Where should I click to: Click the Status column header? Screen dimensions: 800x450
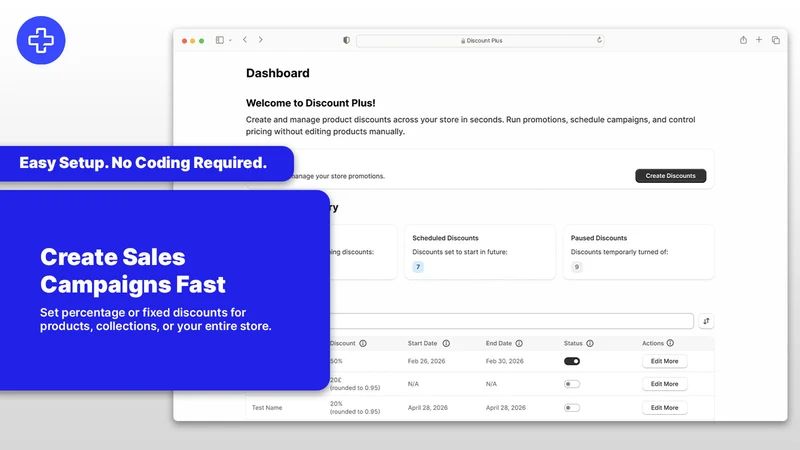coord(573,343)
